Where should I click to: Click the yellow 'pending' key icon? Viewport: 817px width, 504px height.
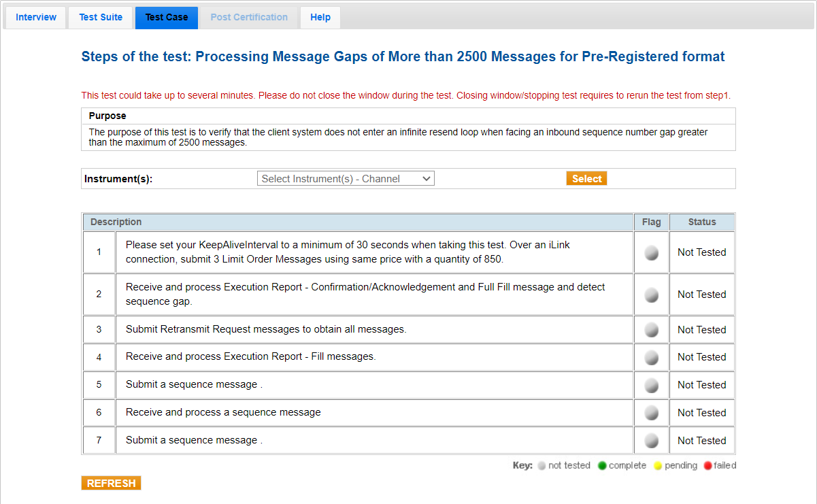(x=658, y=466)
